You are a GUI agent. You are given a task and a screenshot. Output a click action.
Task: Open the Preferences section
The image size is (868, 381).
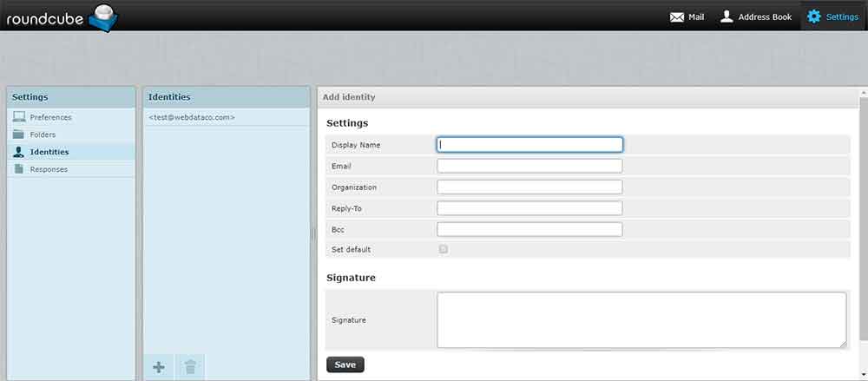tap(50, 117)
